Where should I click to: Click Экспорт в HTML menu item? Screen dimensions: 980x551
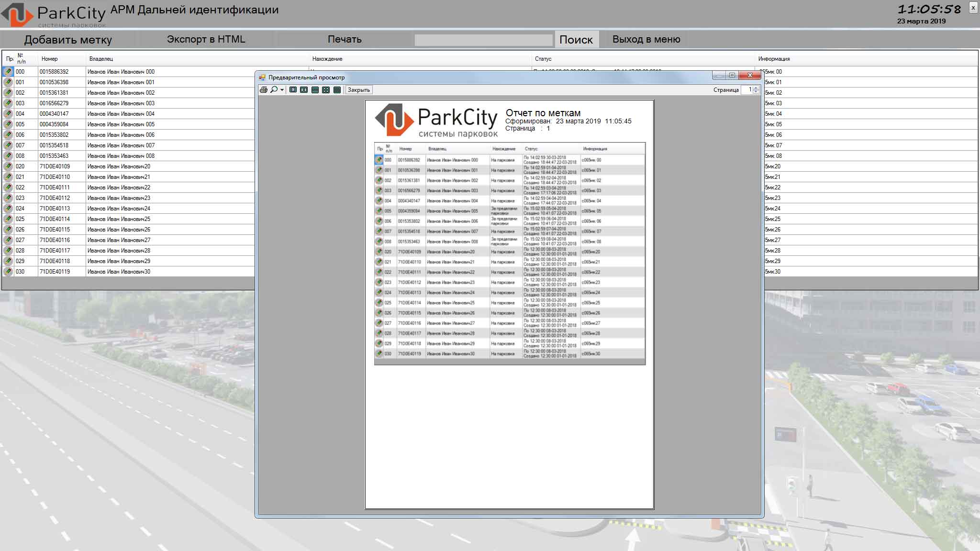click(206, 39)
